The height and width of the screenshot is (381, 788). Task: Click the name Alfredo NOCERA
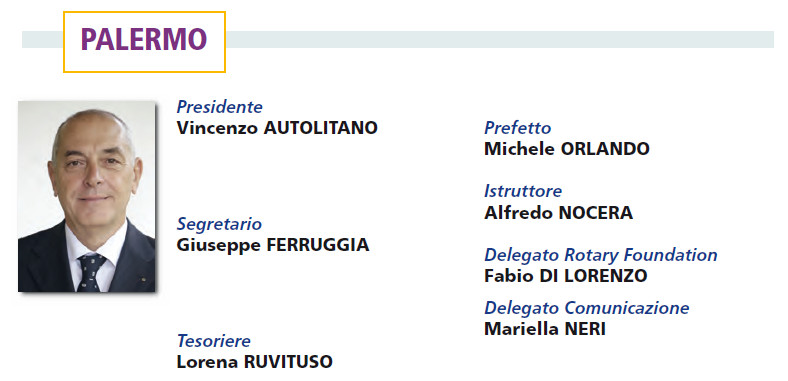558,213
